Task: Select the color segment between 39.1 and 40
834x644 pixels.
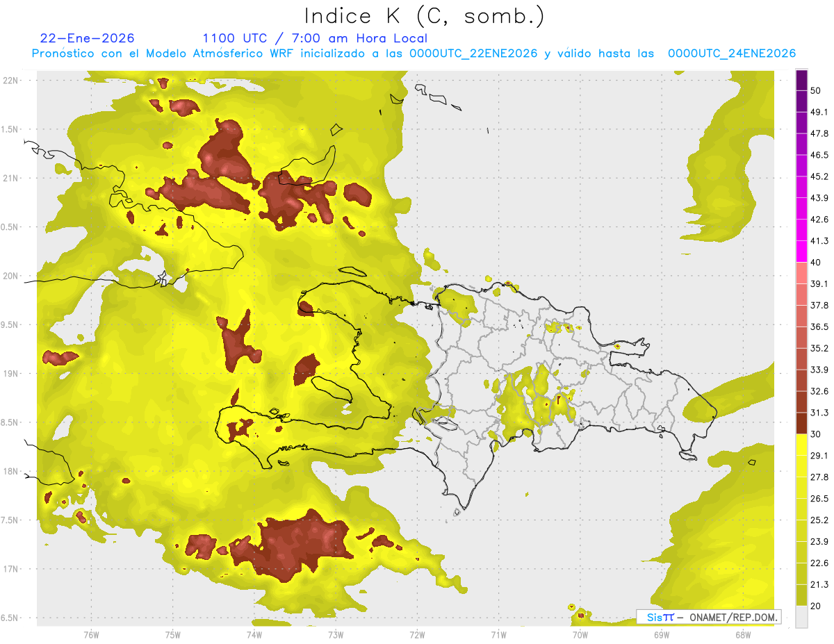Action: pyautogui.click(x=801, y=272)
